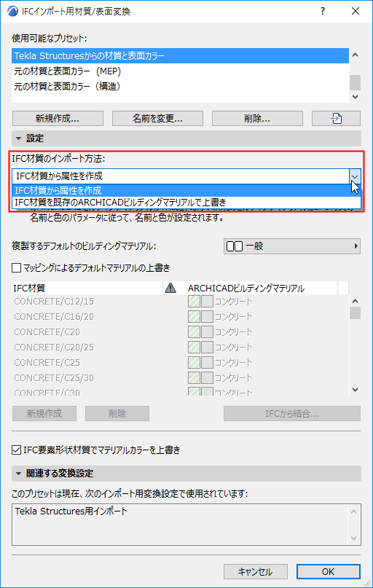The height and width of the screenshot is (588, 373).
Task: Click the help question mark icon
Action: (x=323, y=11)
